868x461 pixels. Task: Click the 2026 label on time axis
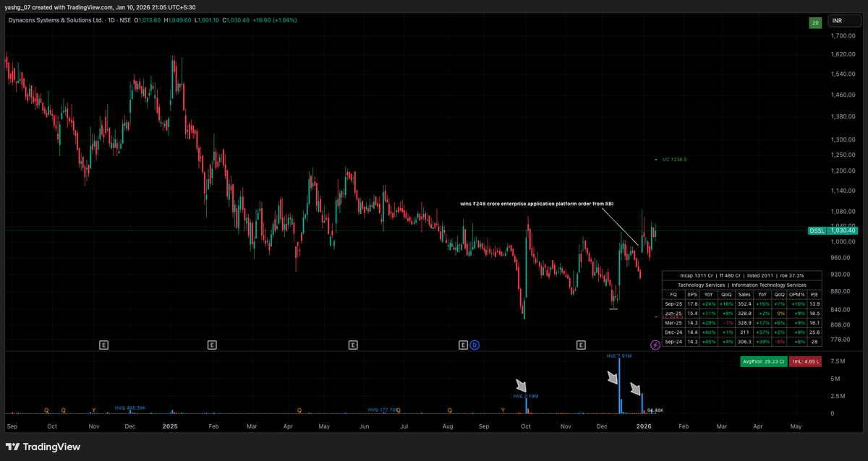click(x=643, y=427)
